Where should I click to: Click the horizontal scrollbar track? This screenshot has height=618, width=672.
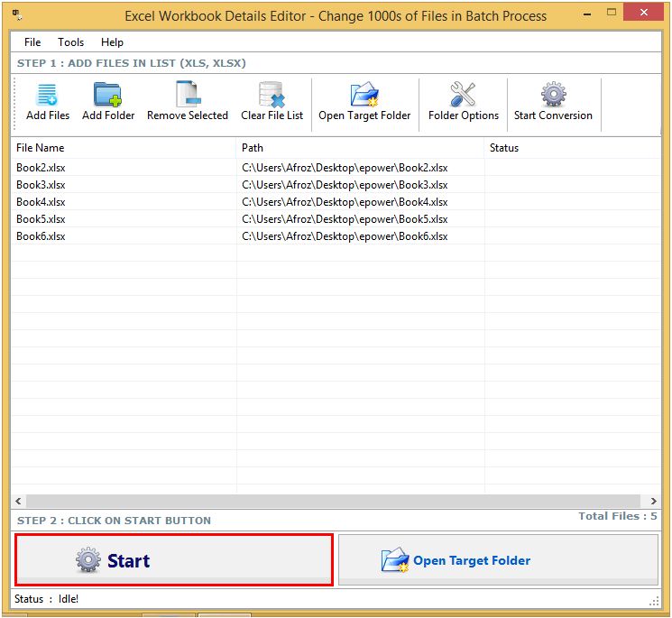click(334, 501)
